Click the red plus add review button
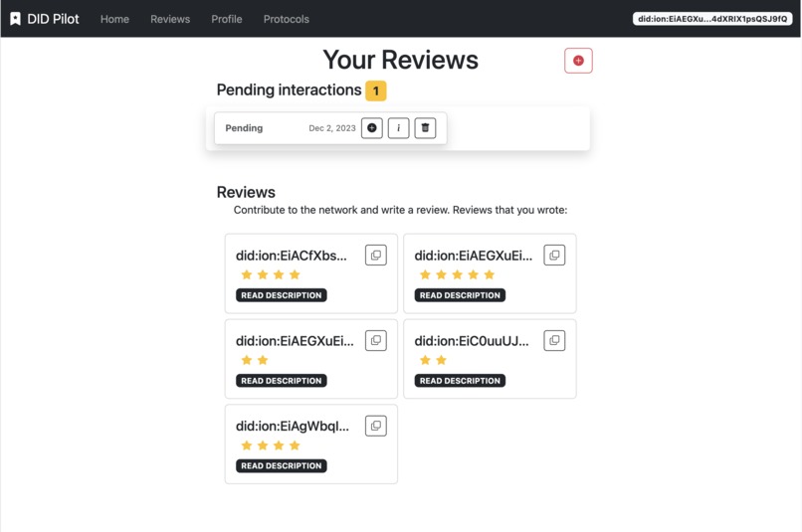802x532 pixels. [x=578, y=61]
